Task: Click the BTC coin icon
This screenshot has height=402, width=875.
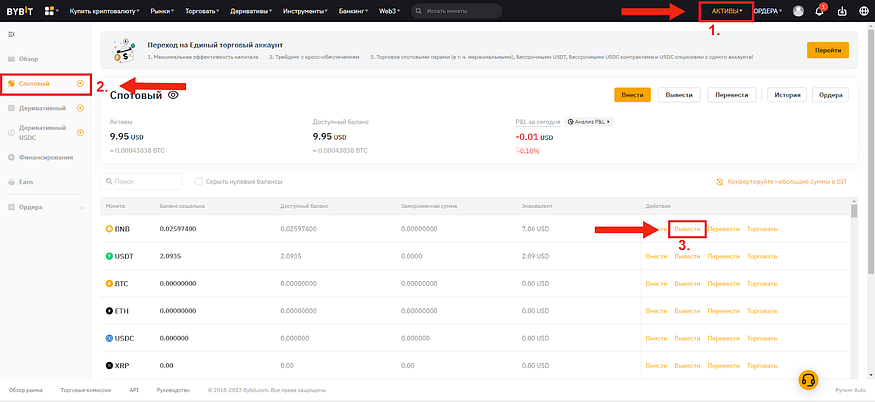Action: 109,284
